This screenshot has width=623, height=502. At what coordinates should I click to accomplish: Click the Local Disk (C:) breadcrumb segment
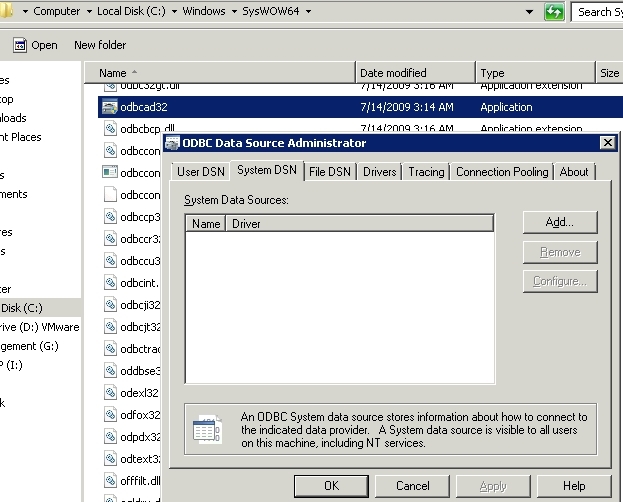pos(131,11)
